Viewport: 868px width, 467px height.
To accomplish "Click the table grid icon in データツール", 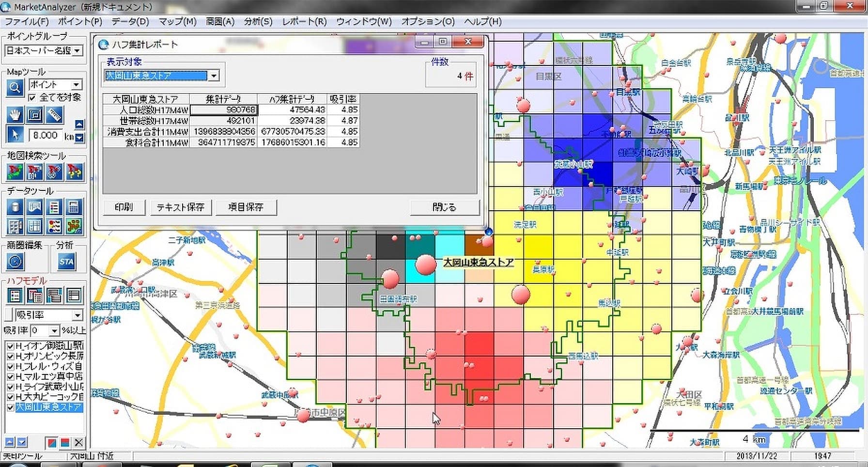I will 35,226.
